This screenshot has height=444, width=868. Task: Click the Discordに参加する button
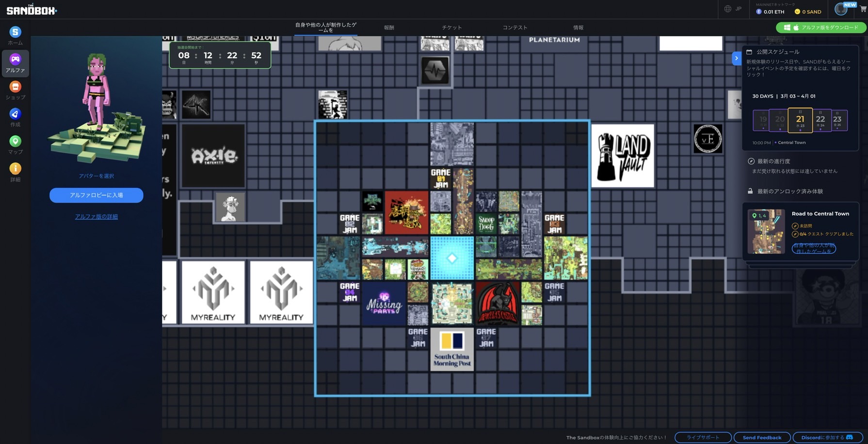point(827,437)
